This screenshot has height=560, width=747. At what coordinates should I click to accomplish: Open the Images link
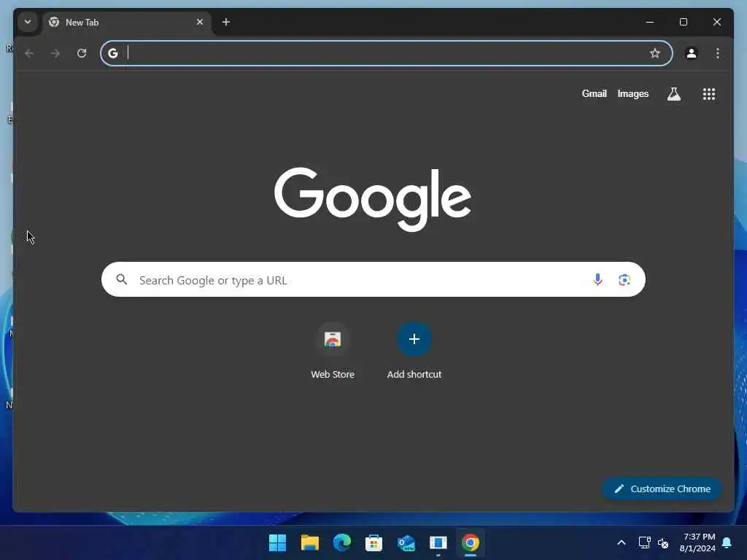point(632,94)
